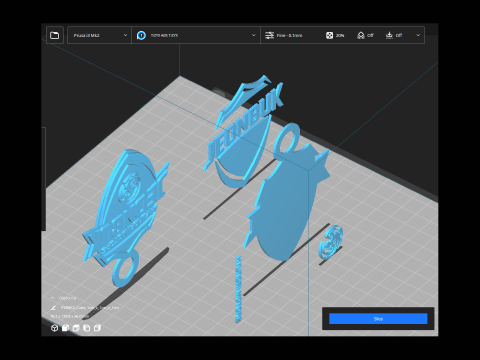Click the blue Slice button

(x=378, y=319)
